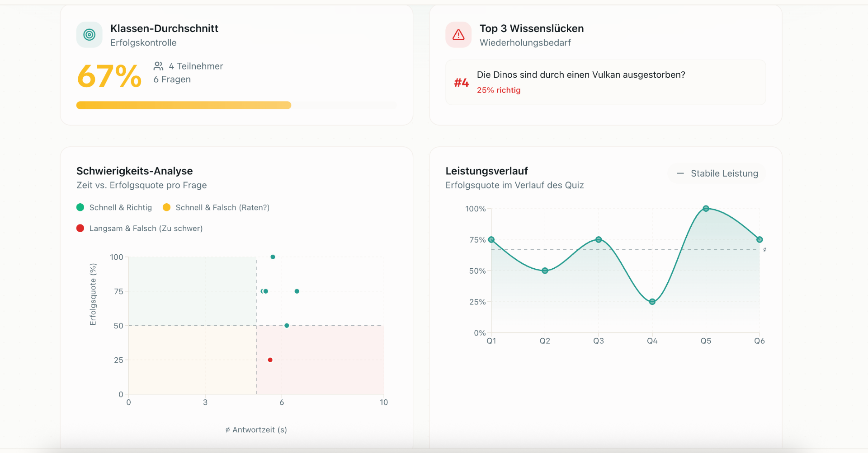
Task: Click the red warning triangle icon
Action: click(x=458, y=35)
